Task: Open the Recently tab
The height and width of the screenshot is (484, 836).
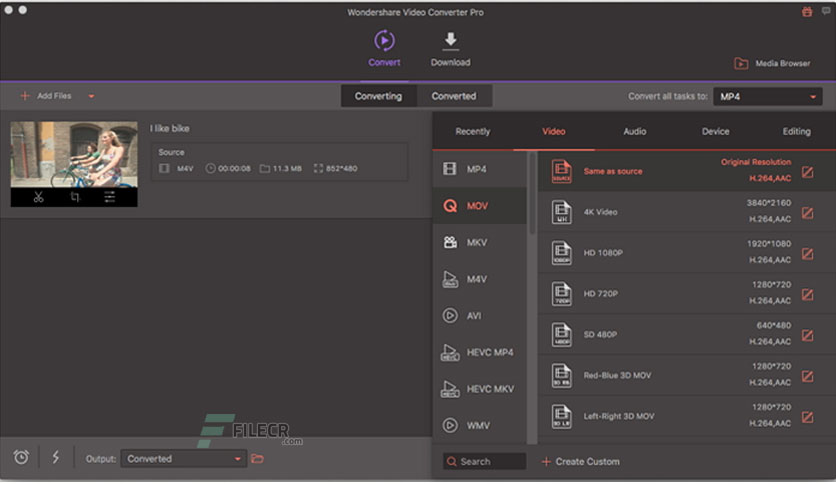Action: pyautogui.click(x=472, y=131)
